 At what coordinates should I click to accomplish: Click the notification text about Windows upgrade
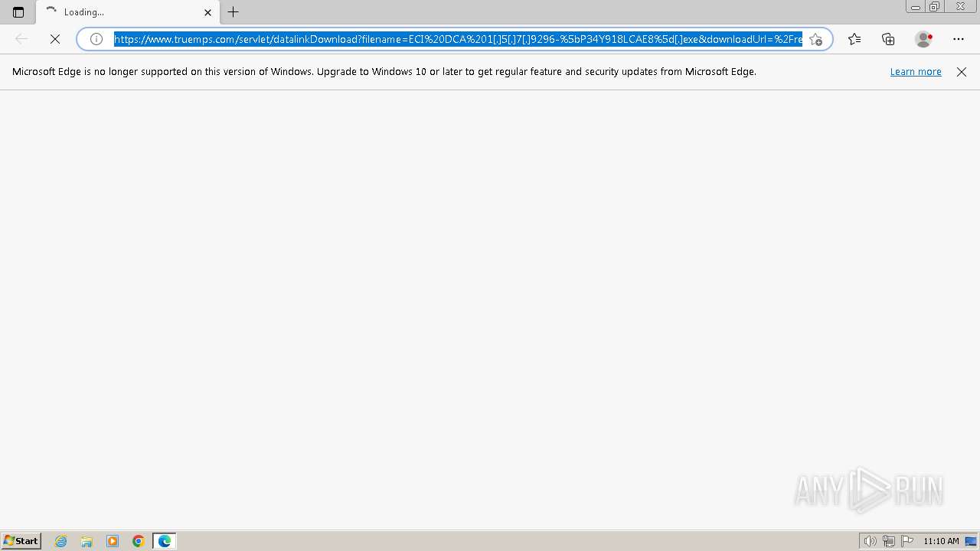tap(384, 72)
